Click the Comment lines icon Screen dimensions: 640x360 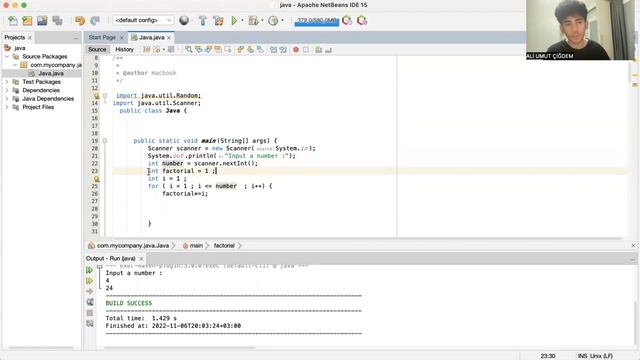click(318, 49)
